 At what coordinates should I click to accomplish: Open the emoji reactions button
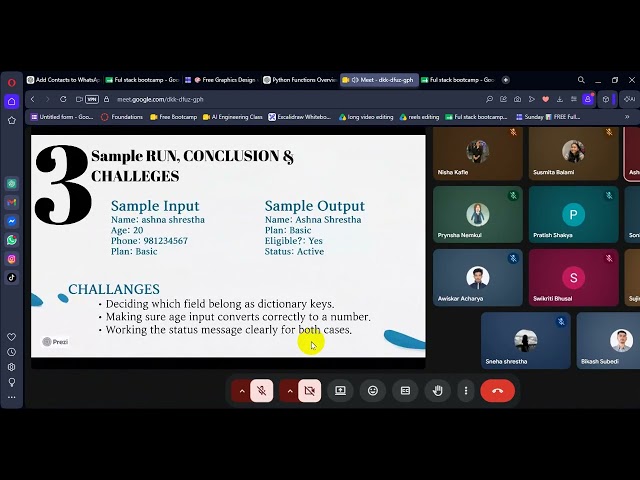[373, 391]
